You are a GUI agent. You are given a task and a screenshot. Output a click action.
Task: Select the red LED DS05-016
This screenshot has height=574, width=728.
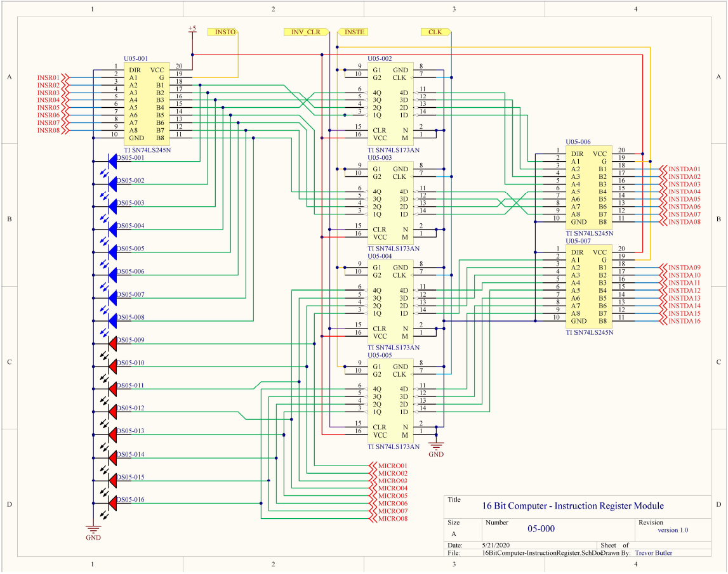point(113,504)
